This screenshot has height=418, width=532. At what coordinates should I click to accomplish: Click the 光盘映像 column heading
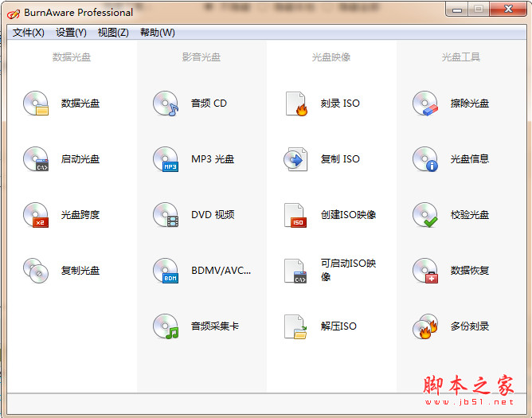click(331, 57)
